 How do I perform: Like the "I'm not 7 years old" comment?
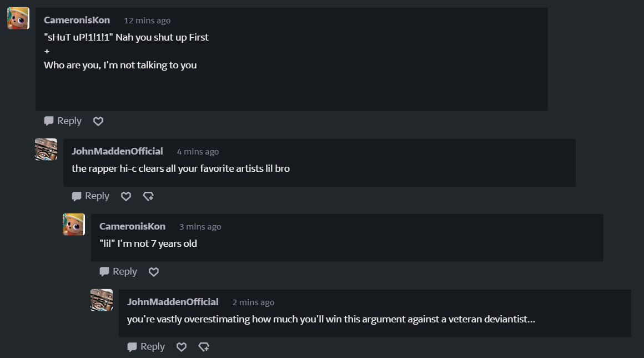(x=154, y=272)
